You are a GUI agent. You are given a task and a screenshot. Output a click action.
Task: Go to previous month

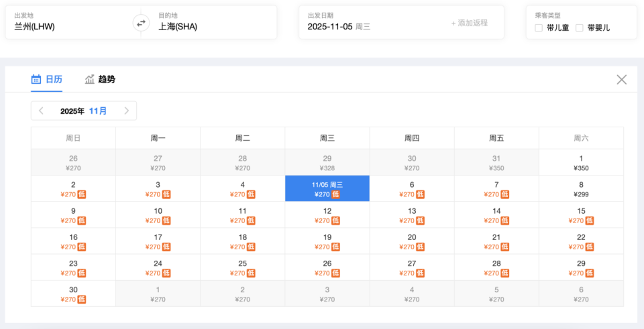point(42,111)
